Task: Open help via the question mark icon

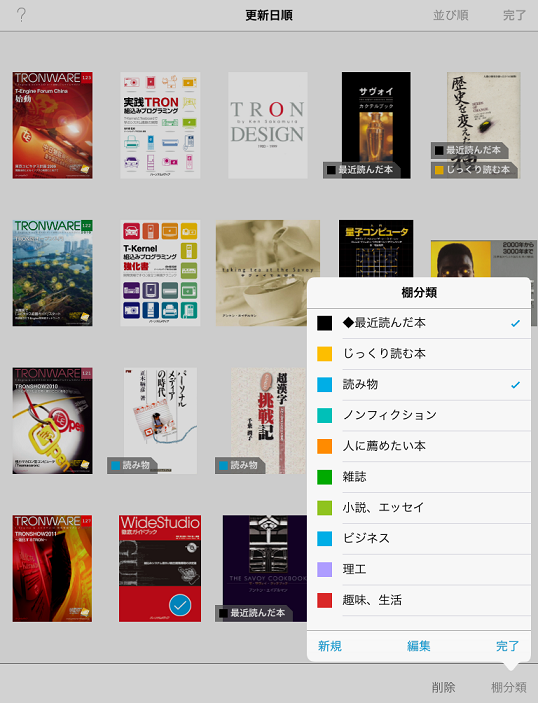Action: (21, 15)
